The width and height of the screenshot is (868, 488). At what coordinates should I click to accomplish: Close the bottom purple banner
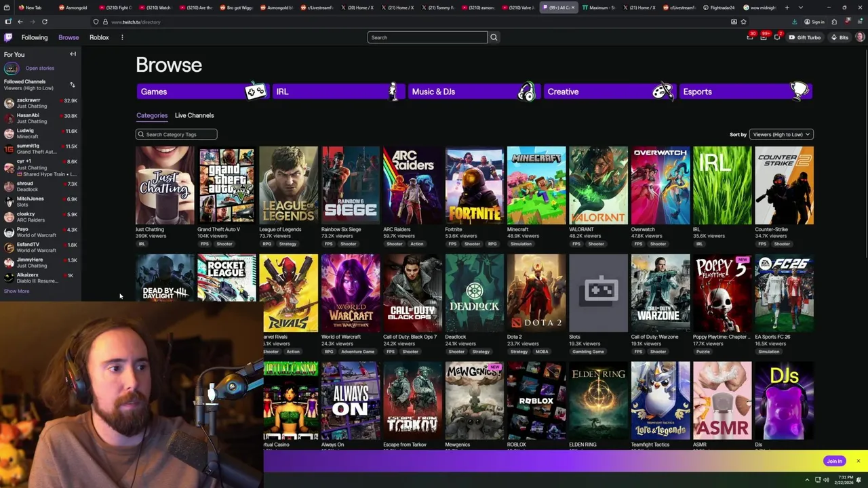[858, 461]
